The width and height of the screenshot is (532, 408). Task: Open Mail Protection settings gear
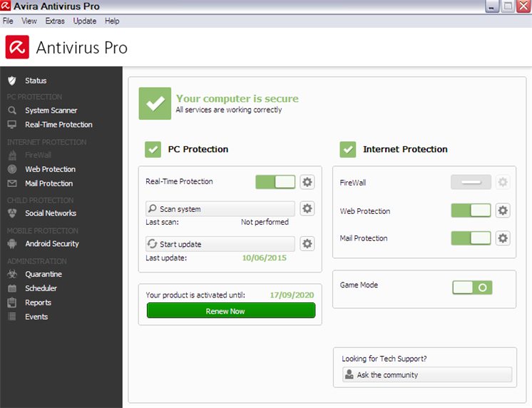[x=503, y=238]
